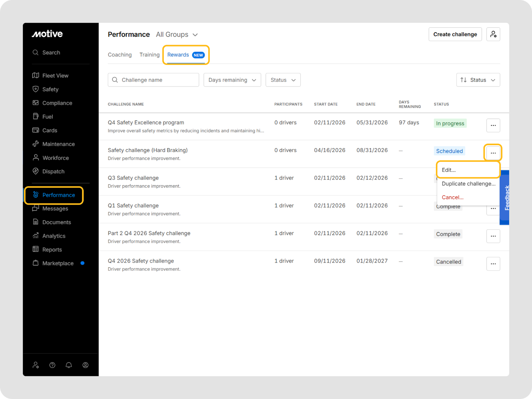Click the Safety shield icon in sidebar
Screen dimensions: 532x399
(x=36, y=89)
